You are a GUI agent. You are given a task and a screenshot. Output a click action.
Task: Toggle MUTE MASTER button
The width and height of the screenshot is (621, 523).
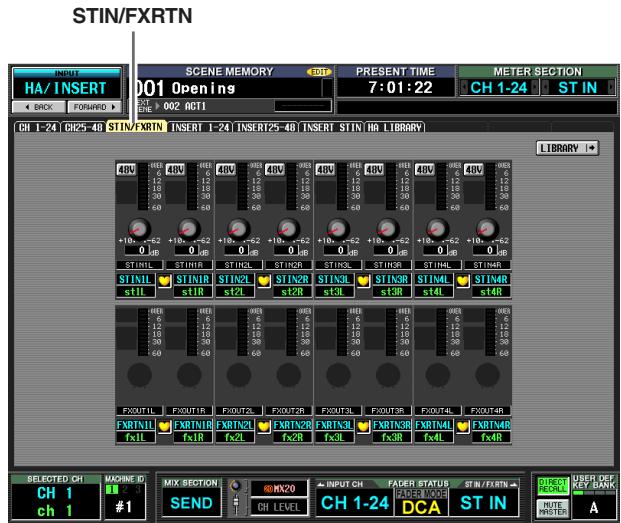tap(552, 508)
